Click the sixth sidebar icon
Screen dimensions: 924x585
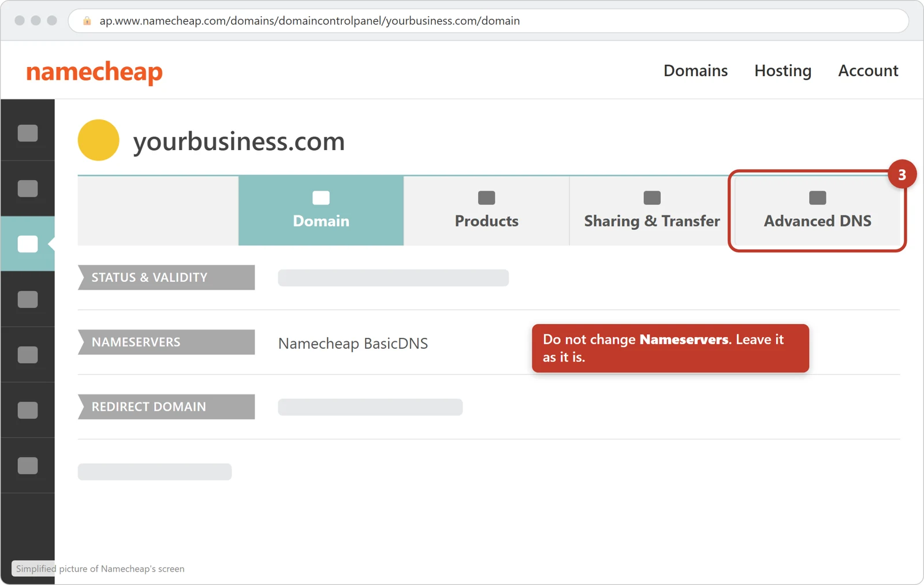28,410
